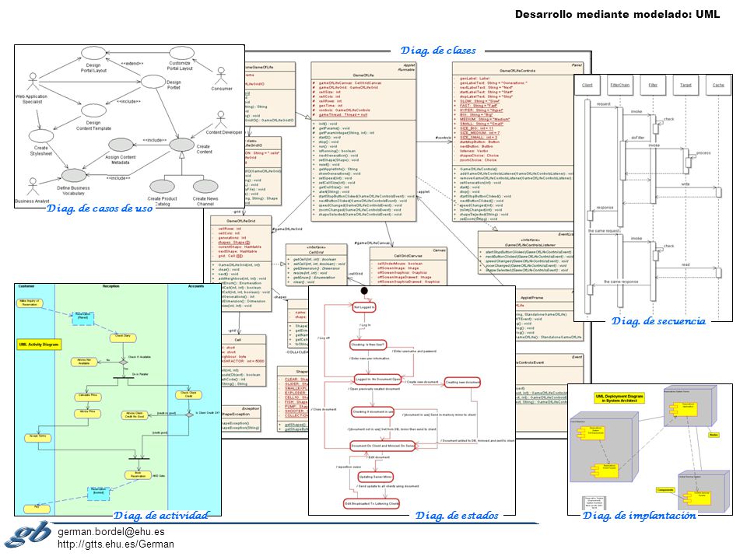Click the Customer swimlane header
Screen dimensions: 747x560
tap(26, 286)
